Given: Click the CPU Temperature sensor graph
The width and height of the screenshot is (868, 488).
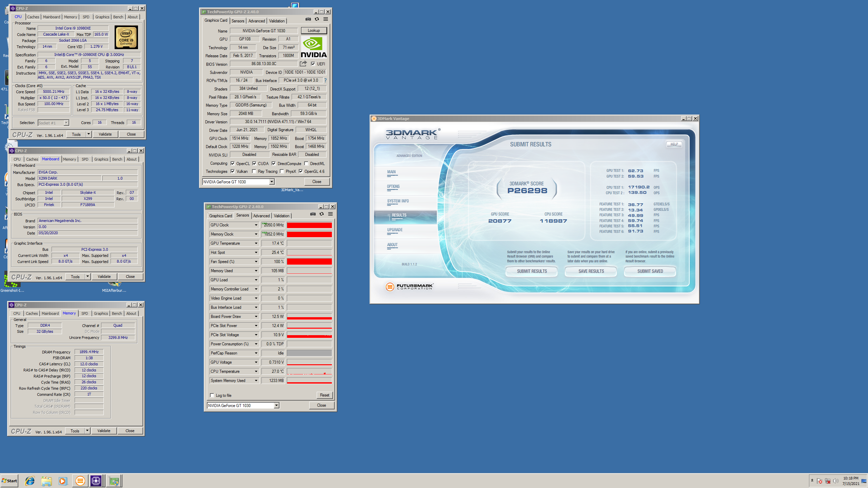Looking at the screenshot, I should 309,371.
